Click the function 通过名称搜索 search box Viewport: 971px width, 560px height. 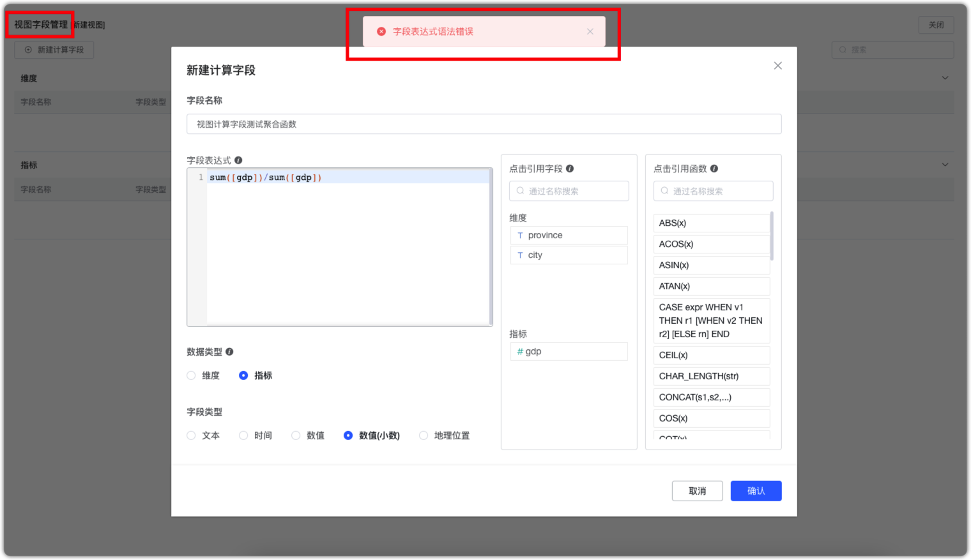pos(714,191)
